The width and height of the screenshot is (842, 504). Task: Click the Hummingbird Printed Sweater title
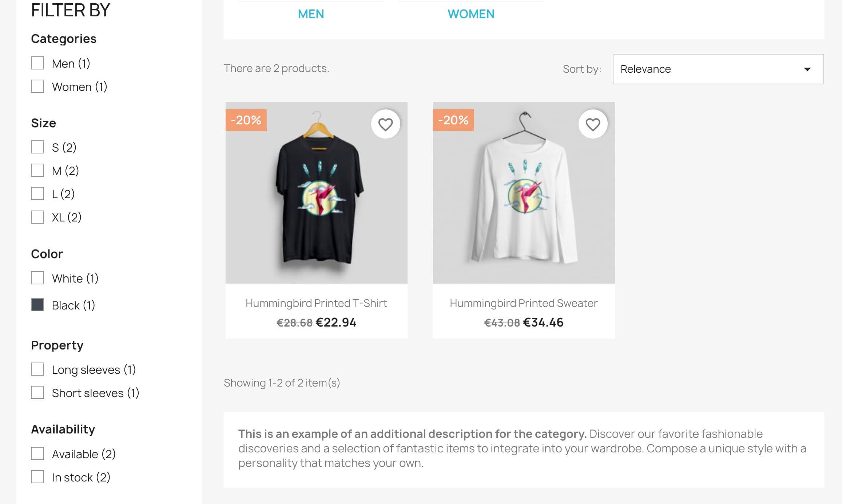[x=524, y=303]
